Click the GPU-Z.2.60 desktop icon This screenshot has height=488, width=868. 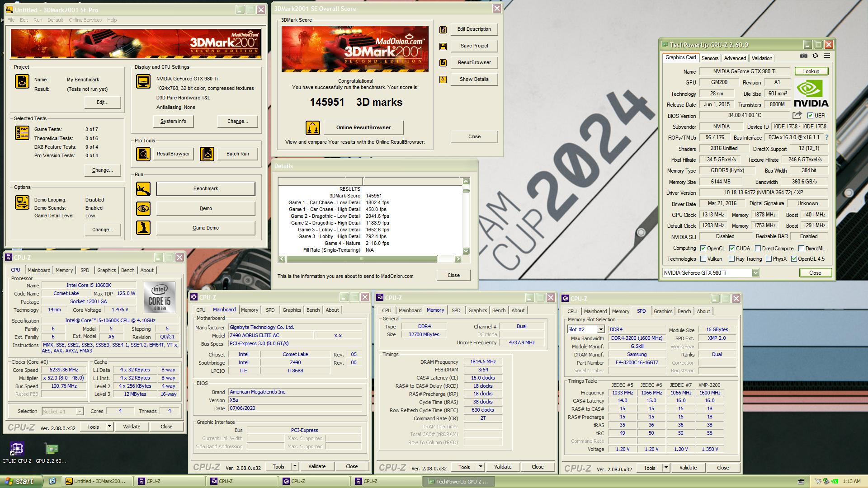[x=51, y=453]
